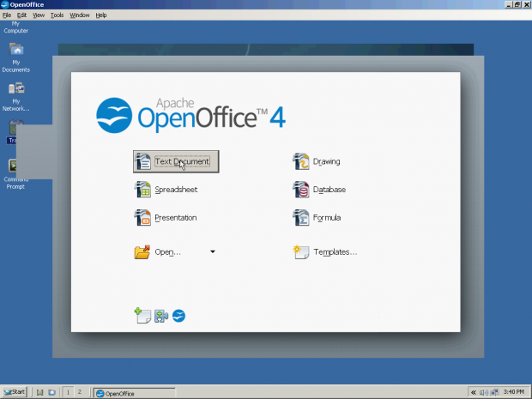Click the Open folder icon
Viewport: 532px width, 399px height.
coord(142,252)
